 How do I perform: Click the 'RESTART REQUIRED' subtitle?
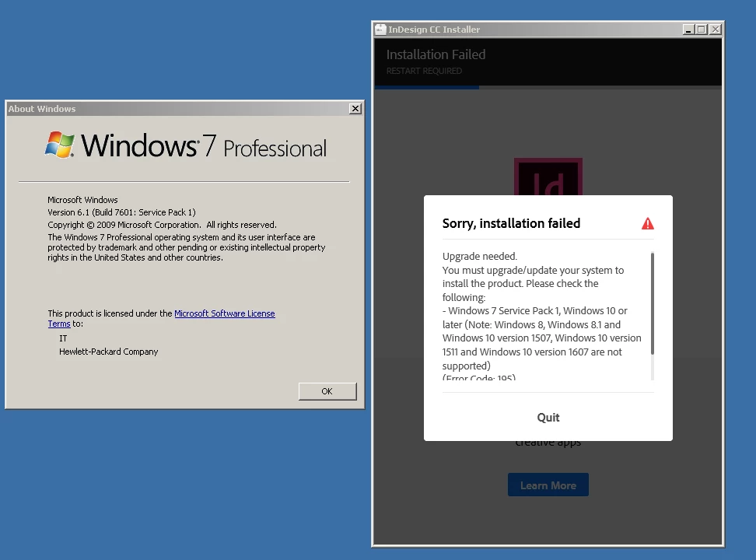point(424,71)
